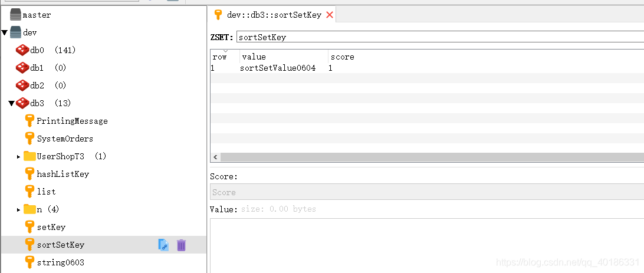This screenshot has height=273, width=644.
Task: Close the dev::db3::sortSetKey tab
Action: [330, 15]
